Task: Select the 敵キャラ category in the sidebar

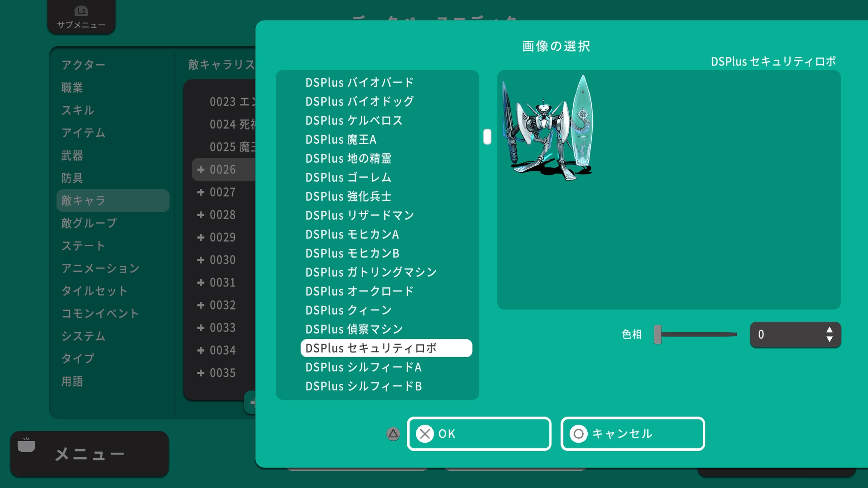Action: (x=82, y=200)
